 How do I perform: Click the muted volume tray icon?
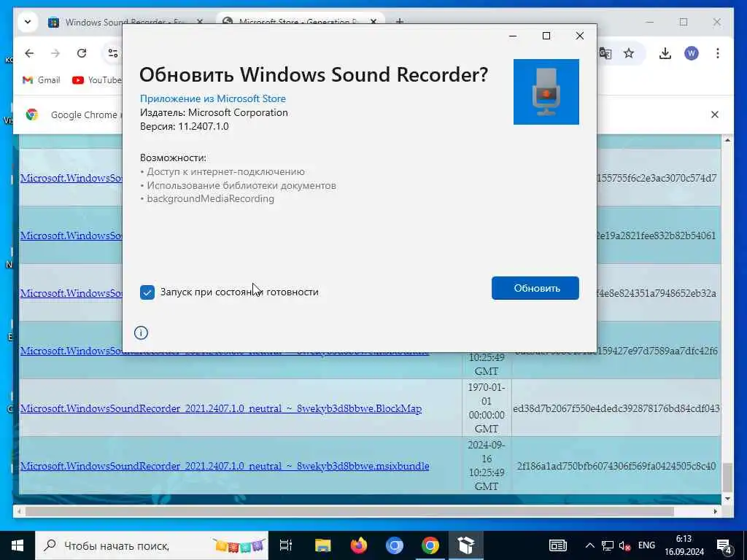click(624, 545)
